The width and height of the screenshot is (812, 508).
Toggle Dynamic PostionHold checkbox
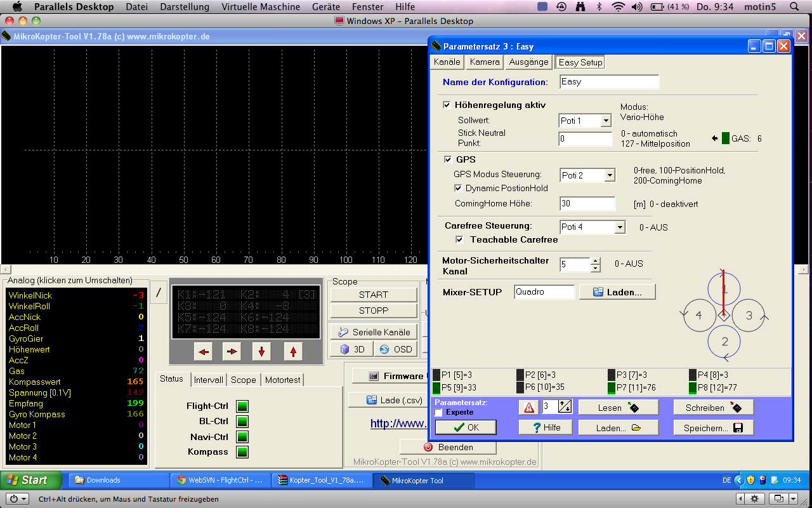coord(459,188)
